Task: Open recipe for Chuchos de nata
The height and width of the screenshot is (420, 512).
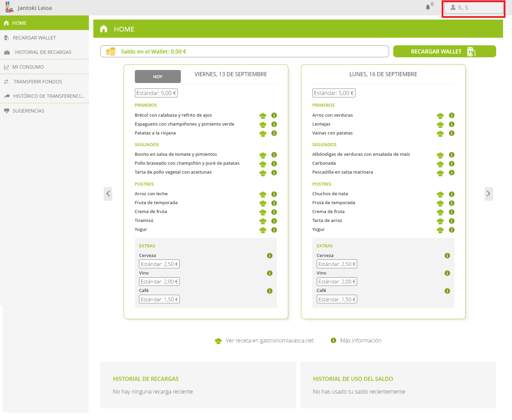Action: pyautogui.click(x=440, y=194)
